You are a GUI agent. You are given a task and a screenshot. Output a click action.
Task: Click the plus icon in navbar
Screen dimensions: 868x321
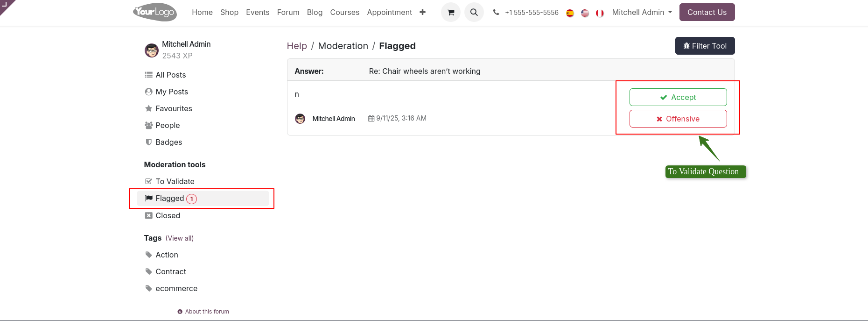coord(422,12)
